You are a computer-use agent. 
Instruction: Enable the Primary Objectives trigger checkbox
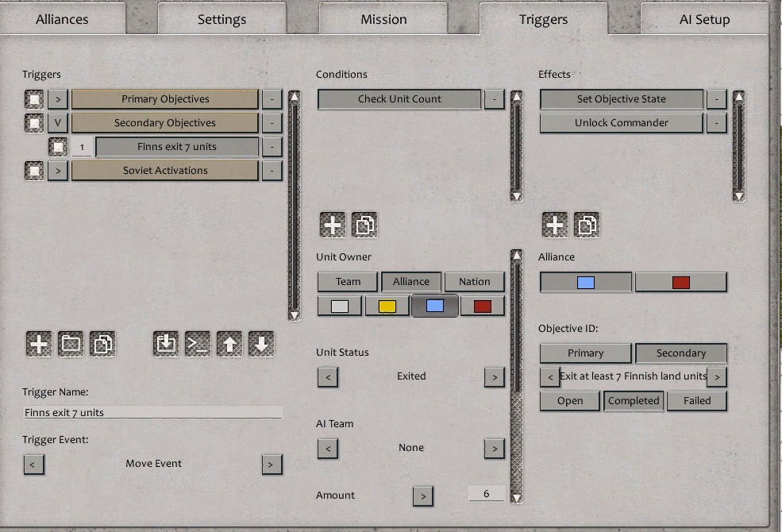coord(33,98)
